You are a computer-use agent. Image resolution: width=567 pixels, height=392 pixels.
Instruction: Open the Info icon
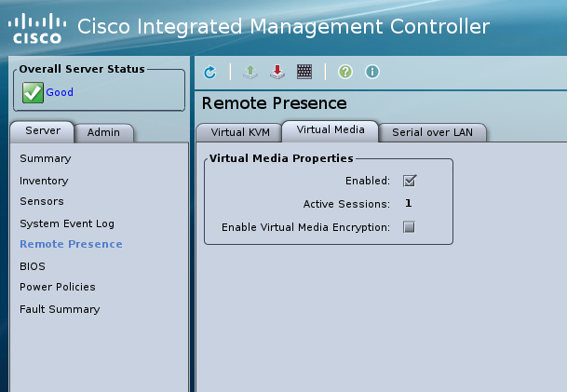(372, 72)
